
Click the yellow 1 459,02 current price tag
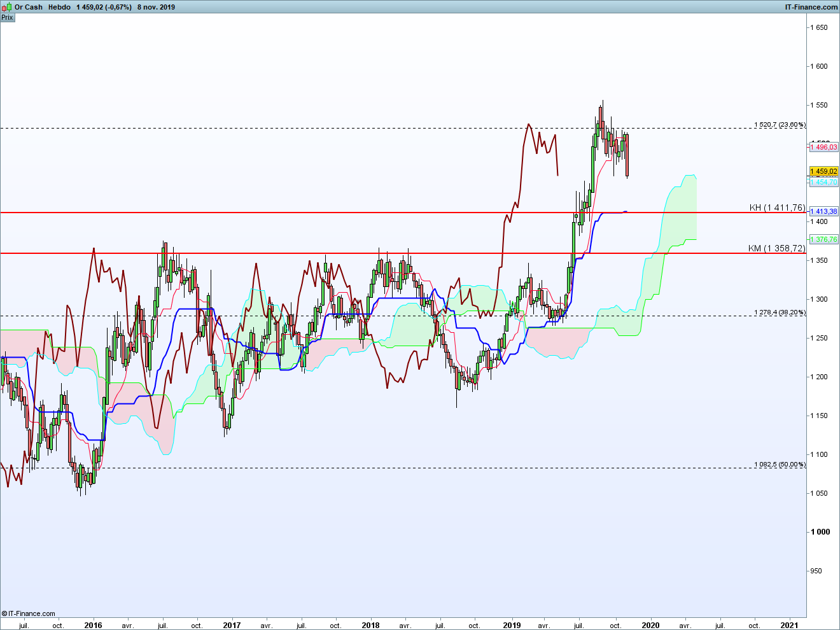[x=823, y=171]
